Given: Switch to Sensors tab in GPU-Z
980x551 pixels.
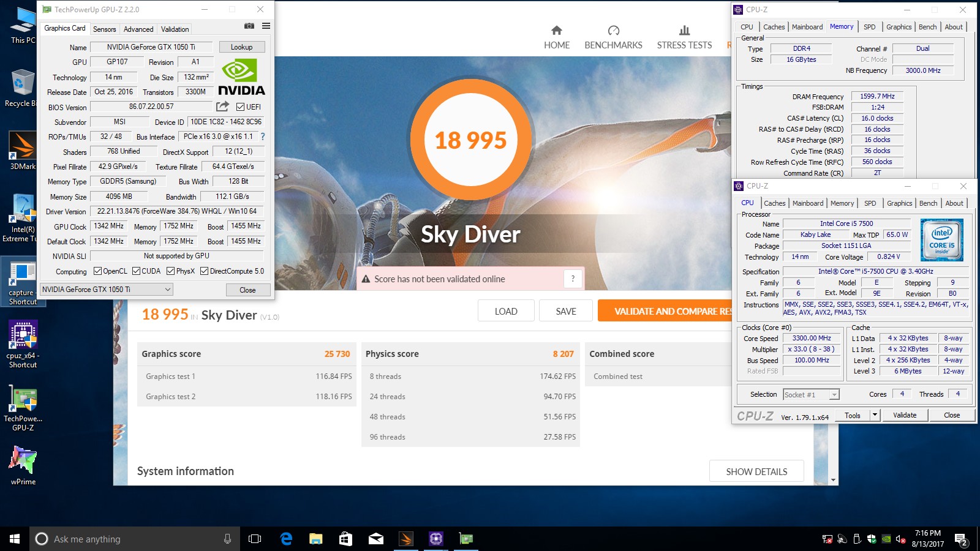Looking at the screenshot, I should [104, 29].
